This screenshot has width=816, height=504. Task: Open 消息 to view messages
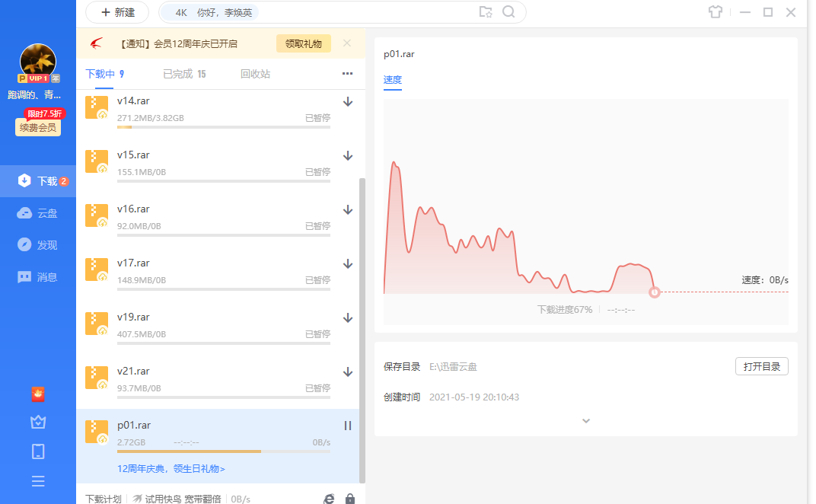37,276
